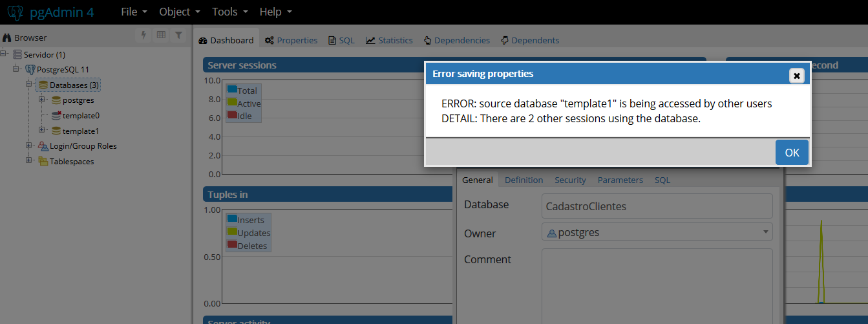Viewport: 868px width, 324px height.
Task: Select the Tablespaces folder icon
Action: tap(43, 161)
